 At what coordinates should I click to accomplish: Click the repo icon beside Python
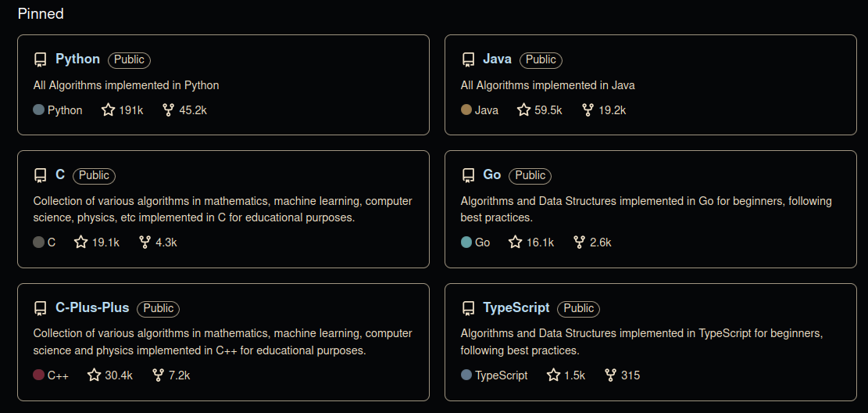point(40,60)
